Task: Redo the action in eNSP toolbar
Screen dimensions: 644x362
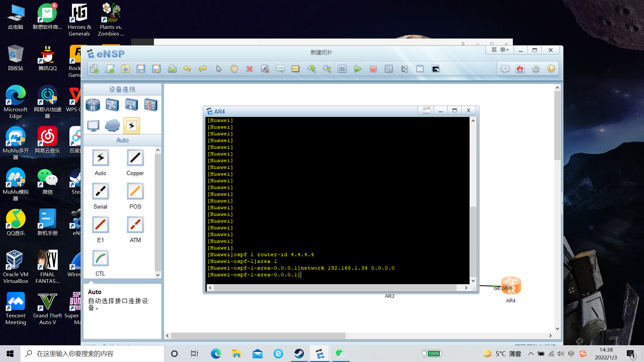Action: tap(203, 69)
